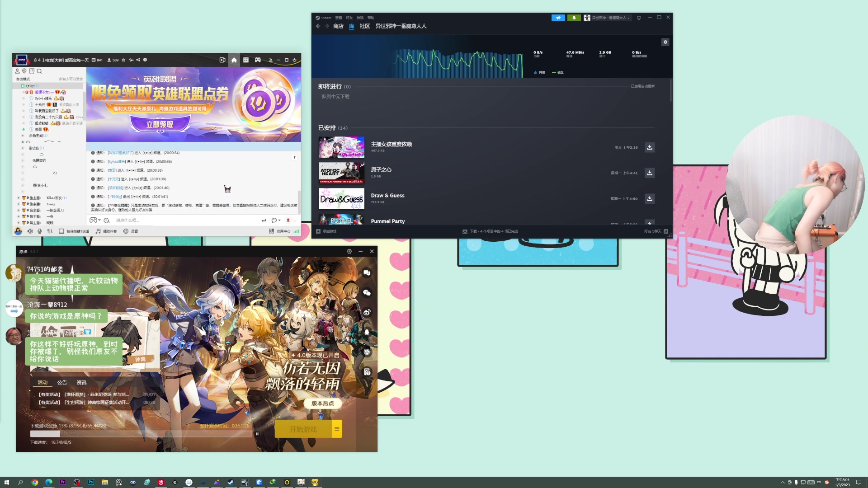Open YY user profile icon in sidebar
The width and height of the screenshot is (868, 488).
17,71
